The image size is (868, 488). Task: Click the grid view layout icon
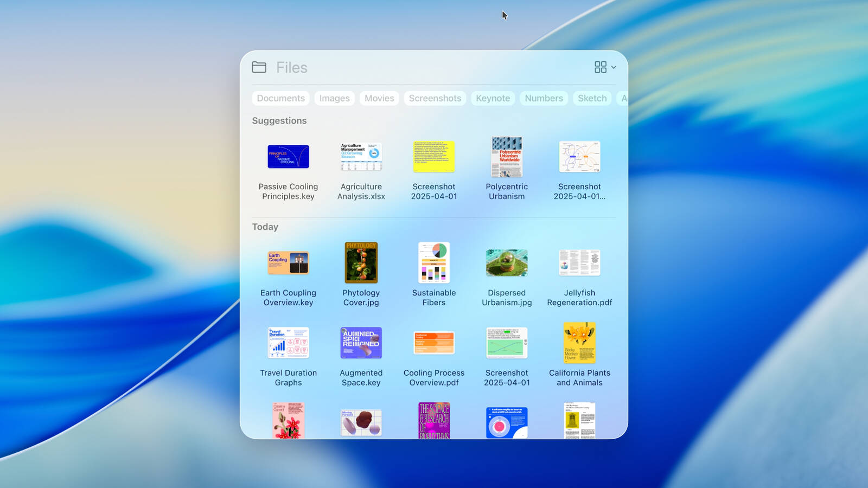pos(600,67)
